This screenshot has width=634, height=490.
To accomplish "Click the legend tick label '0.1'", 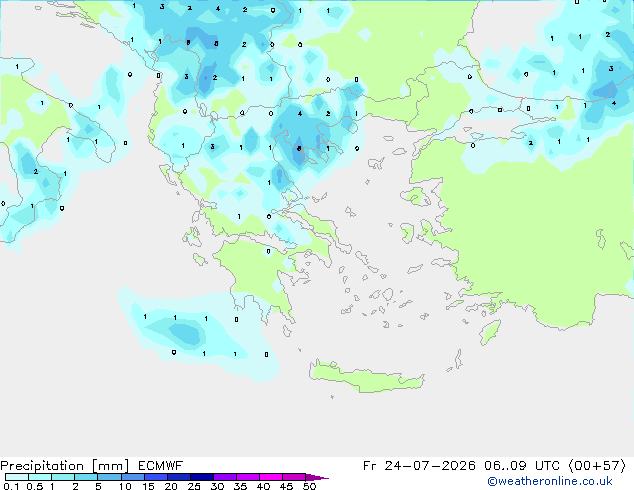I will coord(11,486).
